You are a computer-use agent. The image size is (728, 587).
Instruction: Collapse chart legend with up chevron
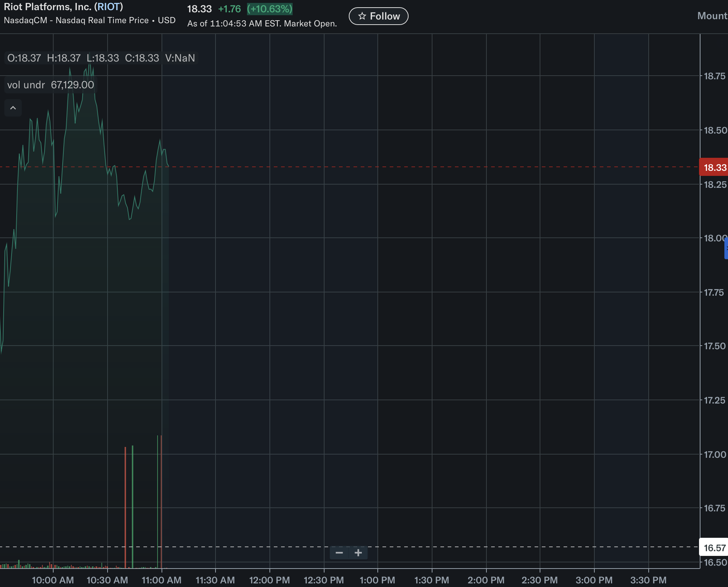[13, 108]
